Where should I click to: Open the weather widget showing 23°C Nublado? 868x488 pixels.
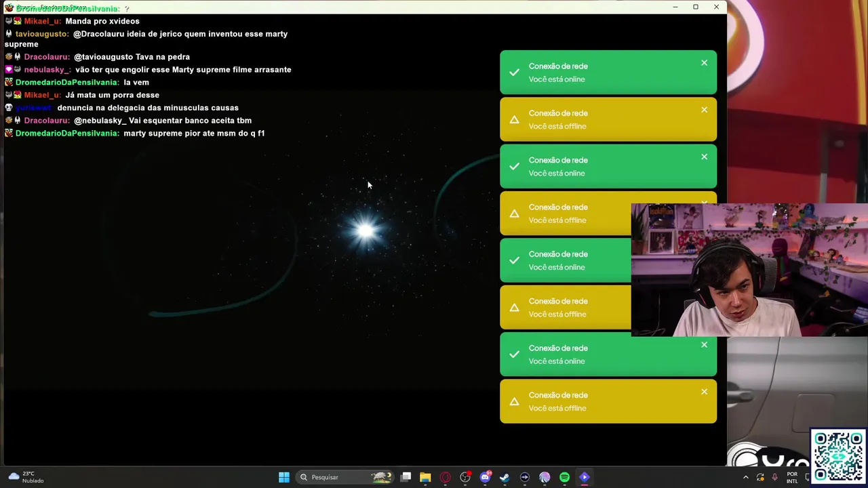point(26,477)
